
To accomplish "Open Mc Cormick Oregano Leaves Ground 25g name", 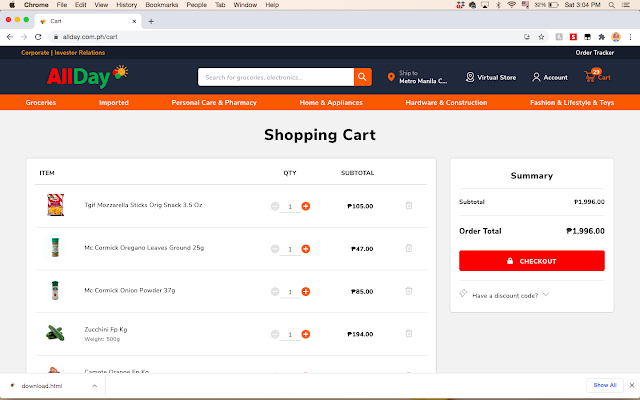I will (144, 248).
